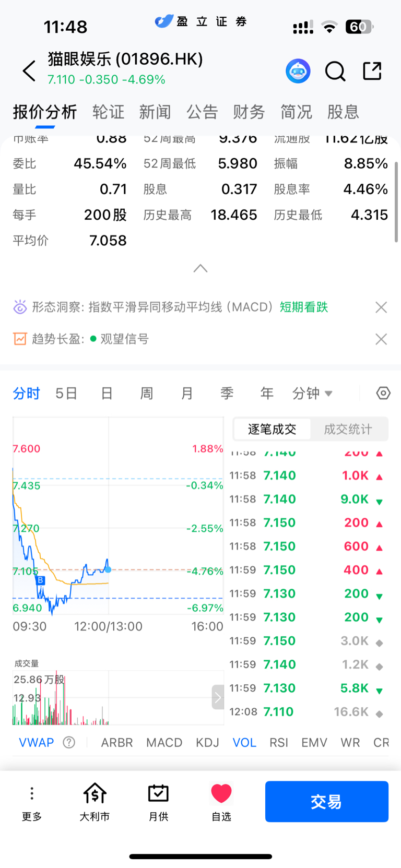Viewport: 401px width, 868px height.
Task: Select the 年 chart period
Action: pos(267,393)
